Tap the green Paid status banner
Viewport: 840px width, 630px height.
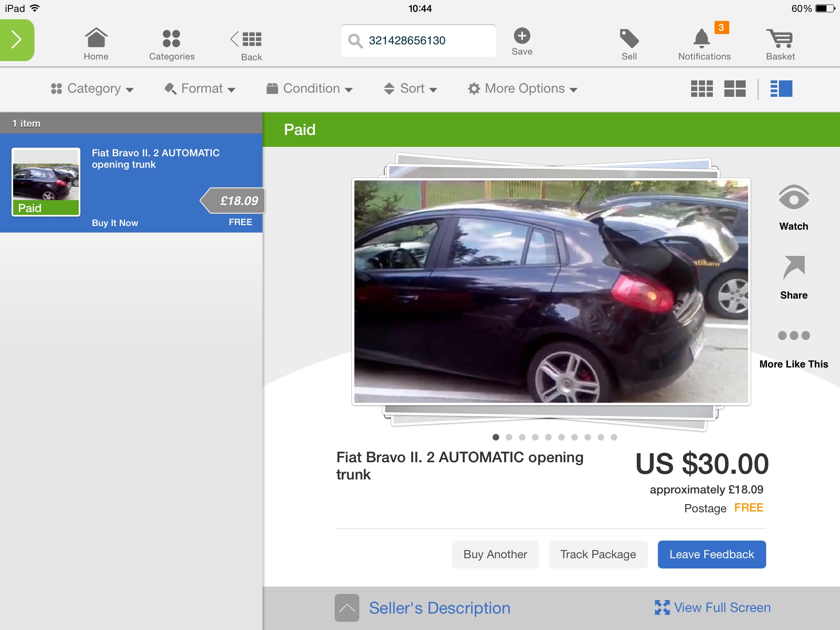point(551,130)
